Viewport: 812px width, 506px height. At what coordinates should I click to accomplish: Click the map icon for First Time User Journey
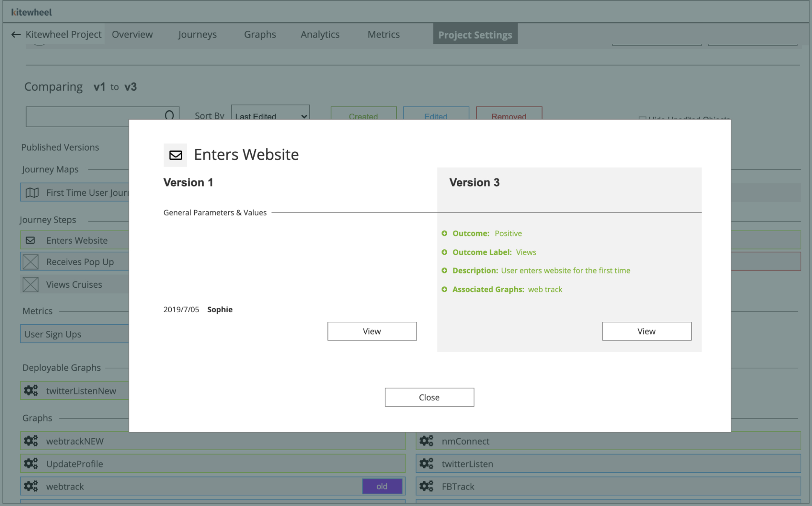(x=32, y=192)
